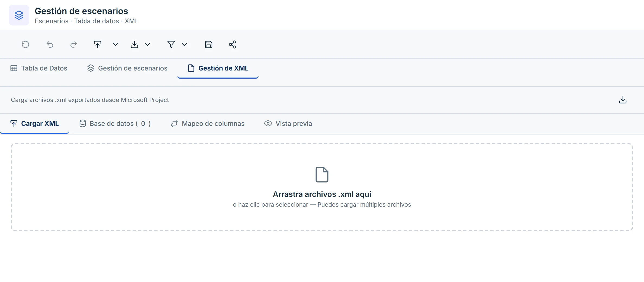The width and height of the screenshot is (644, 282).
Task: Click breadcrumb 'Escenarios · Tabla de datos · XML'
Action: [x=86, y=21]
